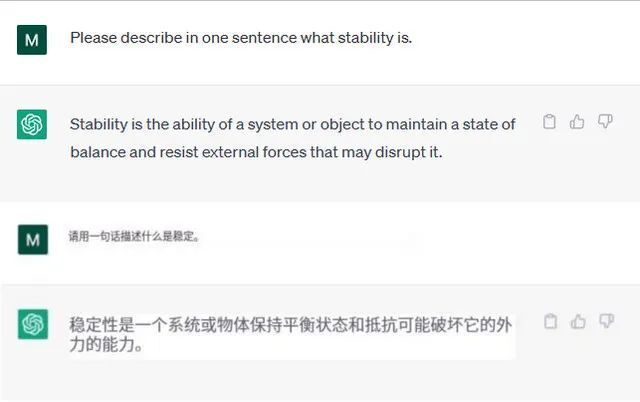Copy the English stability response to clipboard
Image resolution: width=640 pixels, height=402 pixels.
tap(549, 122)
